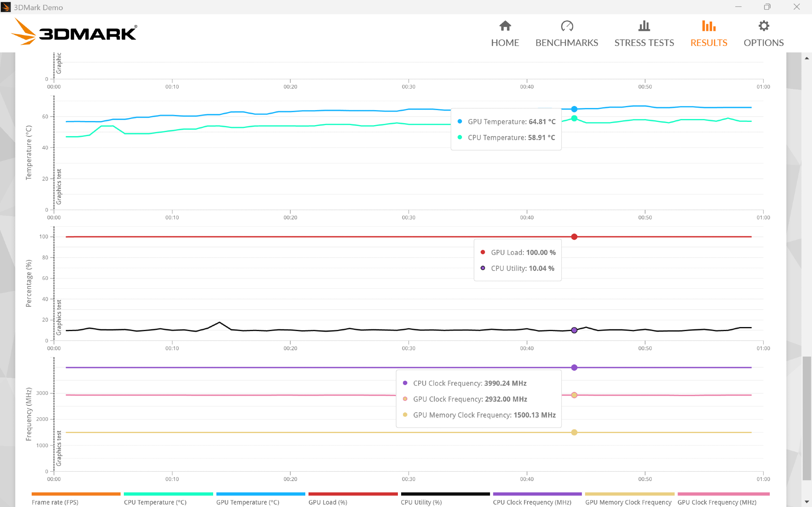Toggle CPU Temperature legend series

pyautogui.click(x=155, y=502)
